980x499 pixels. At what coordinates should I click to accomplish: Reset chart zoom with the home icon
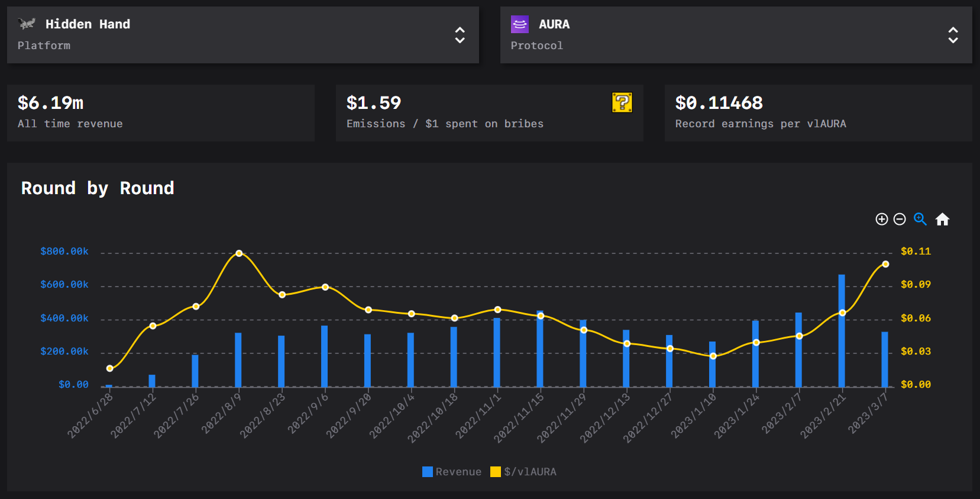click(942, 219)
